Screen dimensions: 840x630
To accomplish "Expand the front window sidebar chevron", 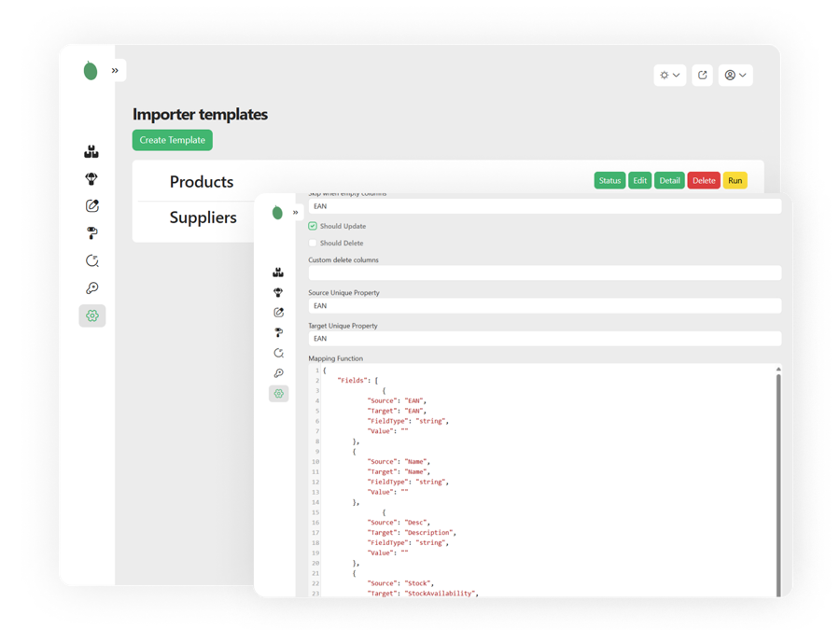I will (296, 212).
